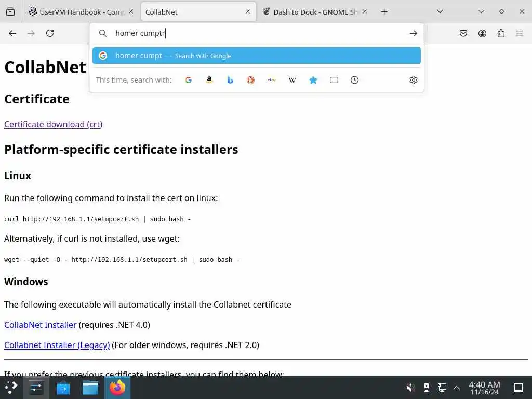532x399 pixels.
Task: Search within open Tabs icon
Action: [334, 80]
